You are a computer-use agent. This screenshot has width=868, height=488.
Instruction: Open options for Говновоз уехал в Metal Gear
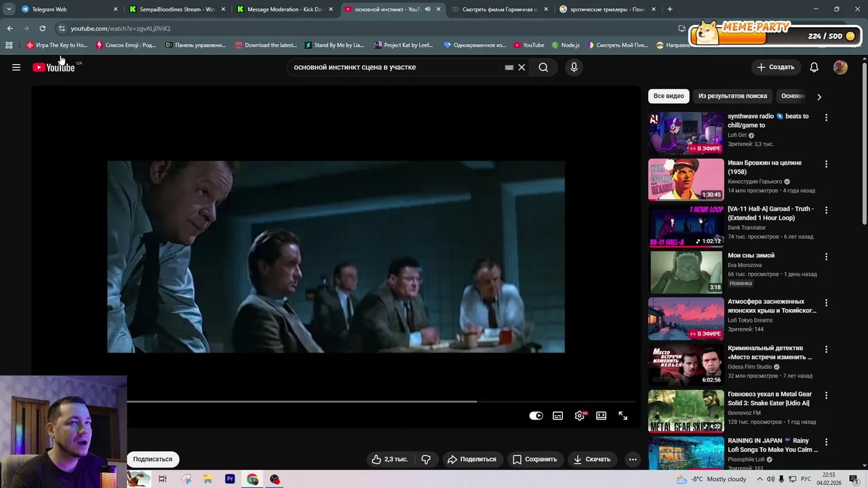[826, 396]
